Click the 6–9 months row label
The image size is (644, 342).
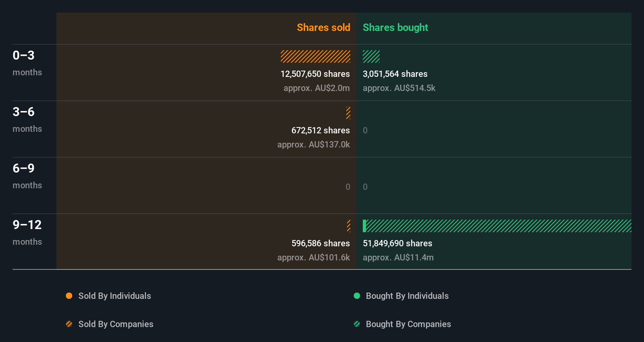pos(27,176)
